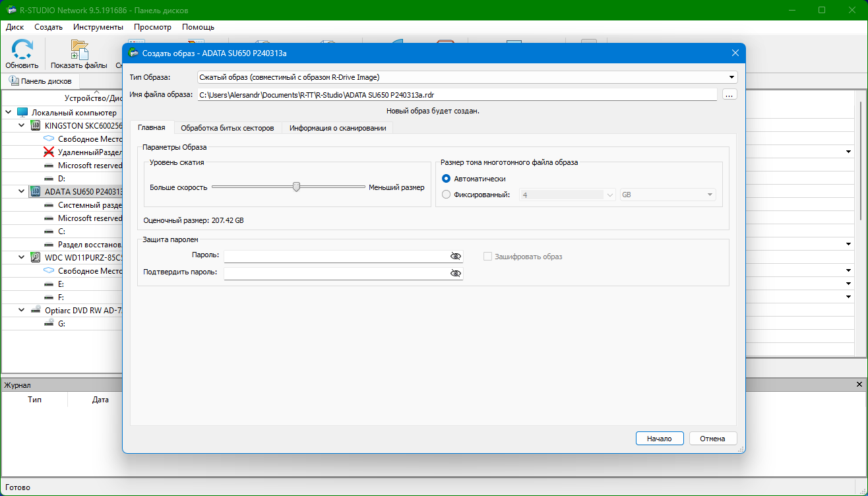Click the WDC hard drive icon

tap(36, 258)
